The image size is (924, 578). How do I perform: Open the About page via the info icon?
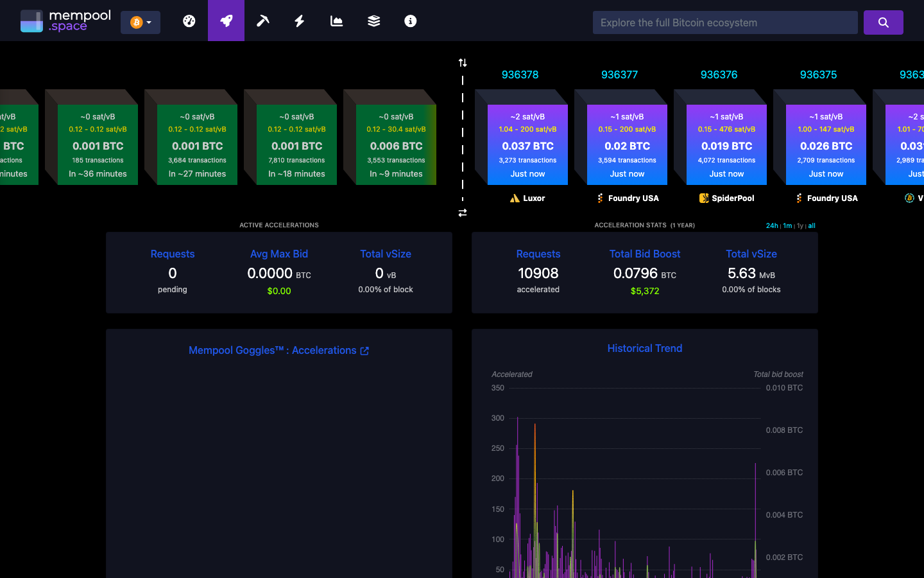[x=410, y=21]
